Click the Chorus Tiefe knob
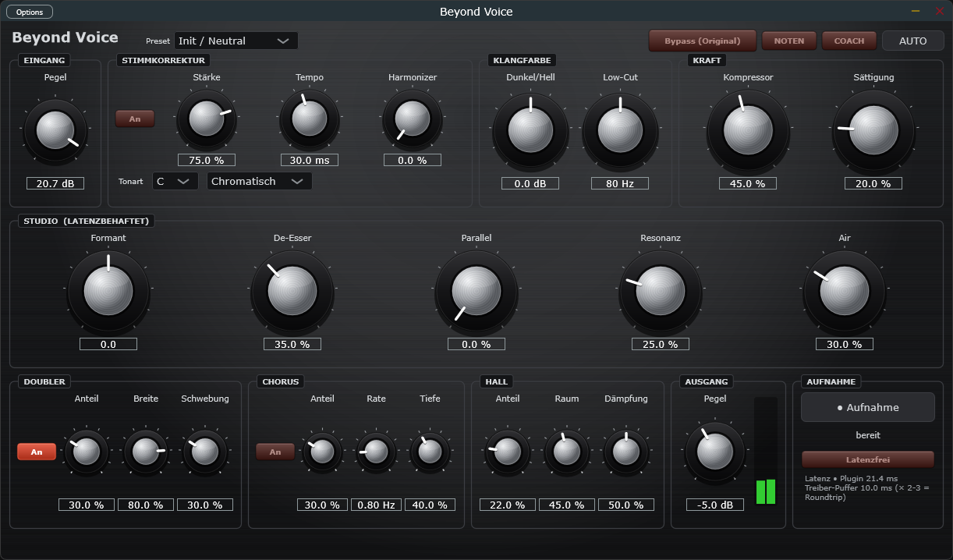This screenshot has width=953, height=560. tap(430, 452)
